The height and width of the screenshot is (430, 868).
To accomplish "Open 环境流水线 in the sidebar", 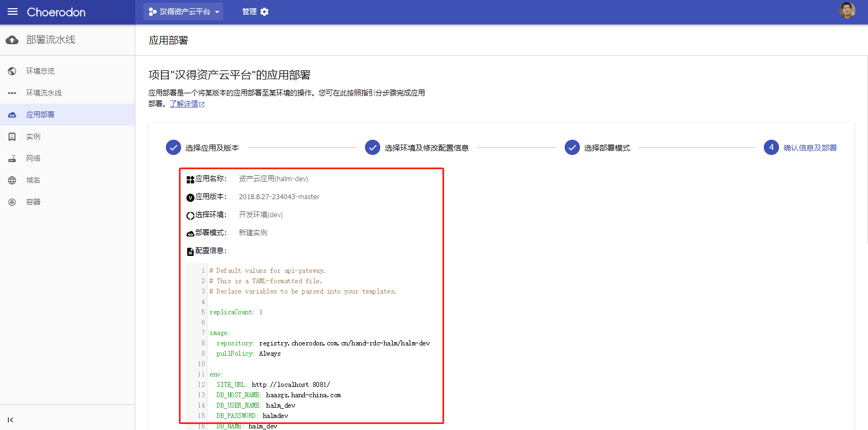I will point(67,93).
